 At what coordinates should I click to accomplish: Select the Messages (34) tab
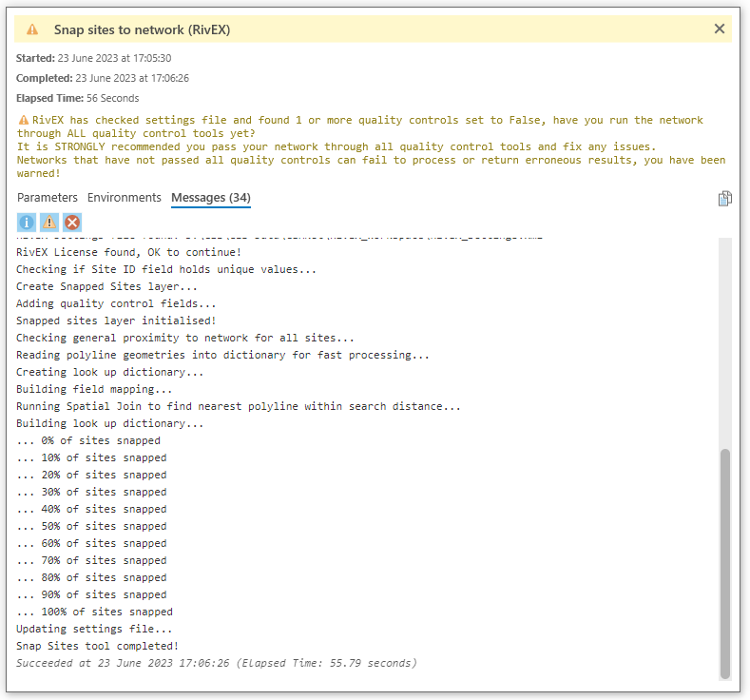point(211,198)
